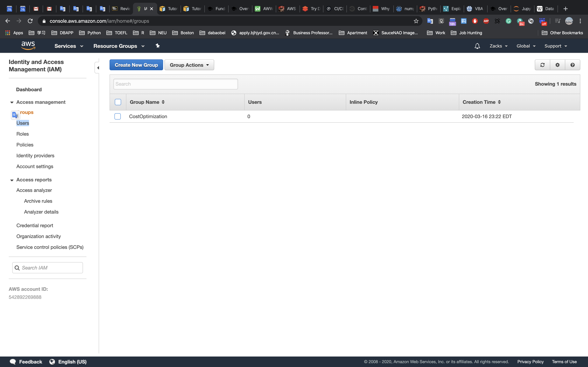The height and width of the screenshot is (367, 588).
Task: Click the pin shortcut icon in AWS navbar
Action: tap(158, 46)
